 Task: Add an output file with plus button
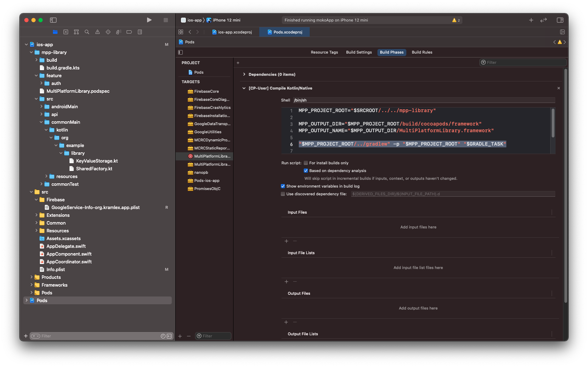(286, 322)
